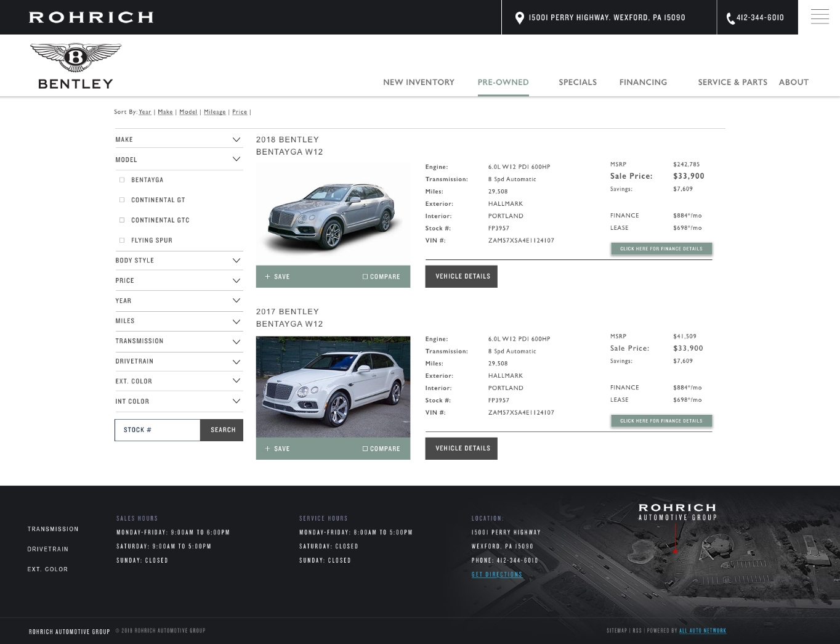Click phone number 412-344-6010 in header
The width and height of the screenshot is (840, 644).
click(760, 18)
